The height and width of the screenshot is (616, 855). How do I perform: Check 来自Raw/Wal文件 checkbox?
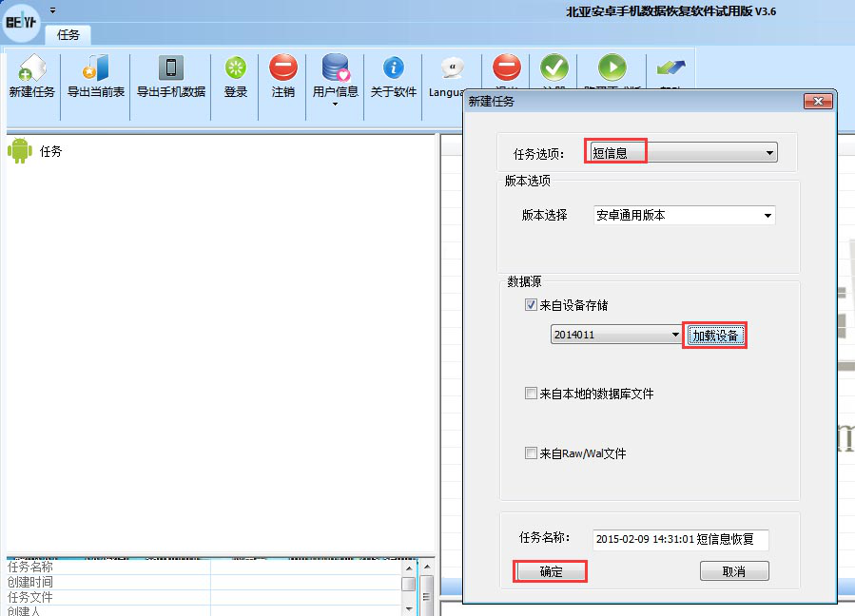point(531,452)
